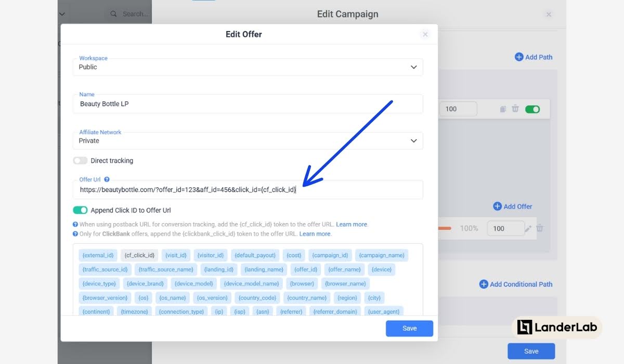Click Add Offer in Edit Campaign
Image resolution: width=624 pixels, height=364 pixels.
(512, 206)
